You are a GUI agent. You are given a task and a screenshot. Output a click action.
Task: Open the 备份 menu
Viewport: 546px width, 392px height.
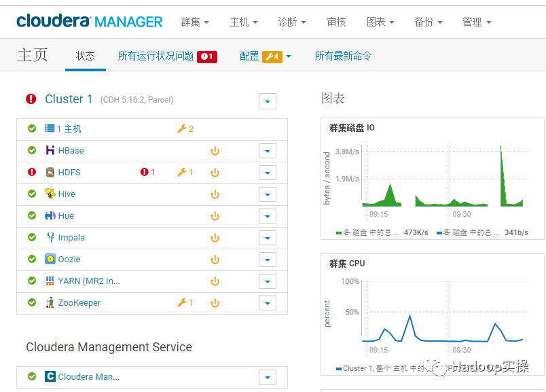(x=429, y=22)
